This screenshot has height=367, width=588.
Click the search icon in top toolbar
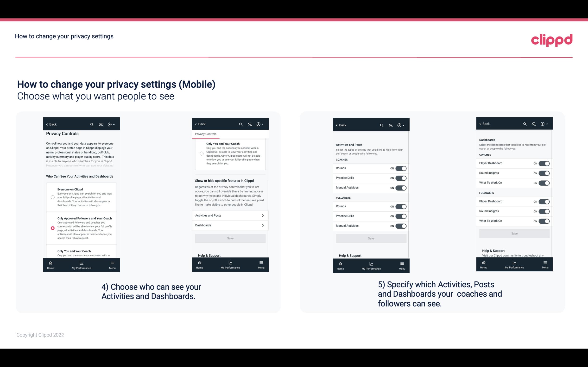click(92, 124)
